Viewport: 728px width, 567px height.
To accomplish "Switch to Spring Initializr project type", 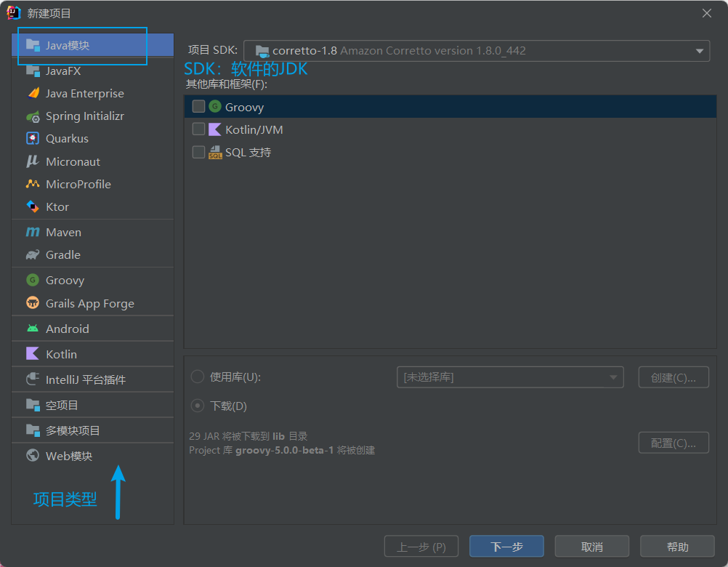I will tap(92, 116).
